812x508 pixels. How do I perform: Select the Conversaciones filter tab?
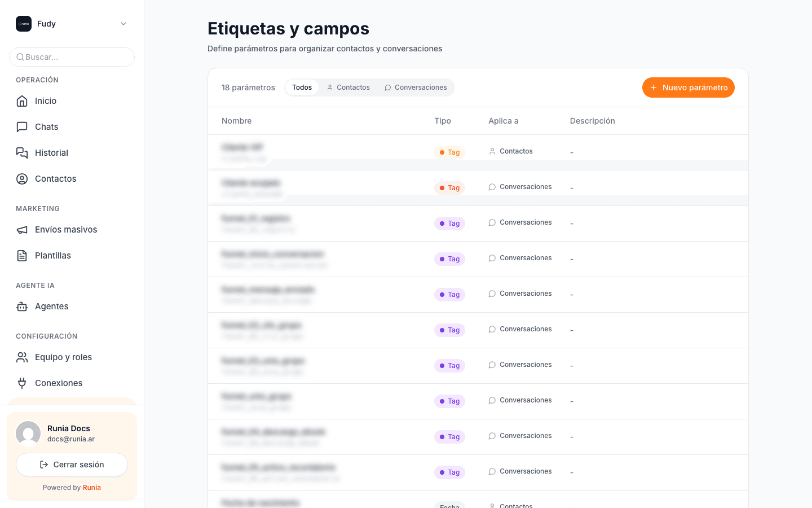(x=416, y=87)
